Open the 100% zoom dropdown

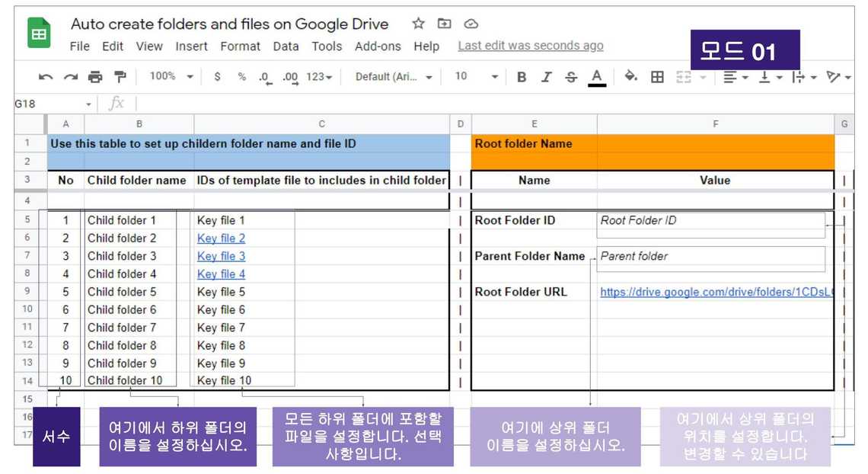(x=171, y=77)
